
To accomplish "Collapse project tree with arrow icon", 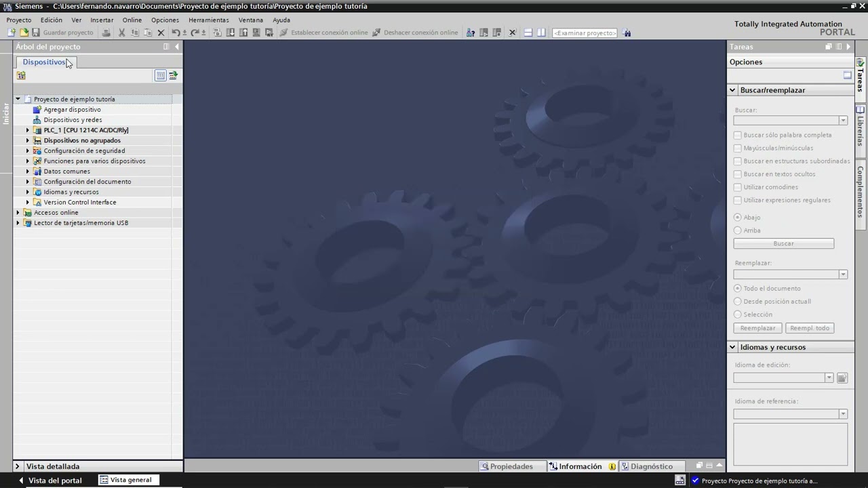I will point(177,47).
